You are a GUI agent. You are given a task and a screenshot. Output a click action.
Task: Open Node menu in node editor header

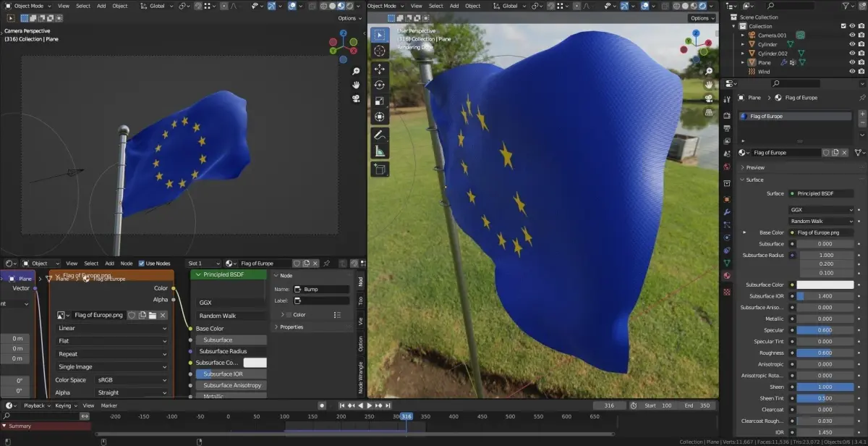pyautogui.click(x=127, y=264)
